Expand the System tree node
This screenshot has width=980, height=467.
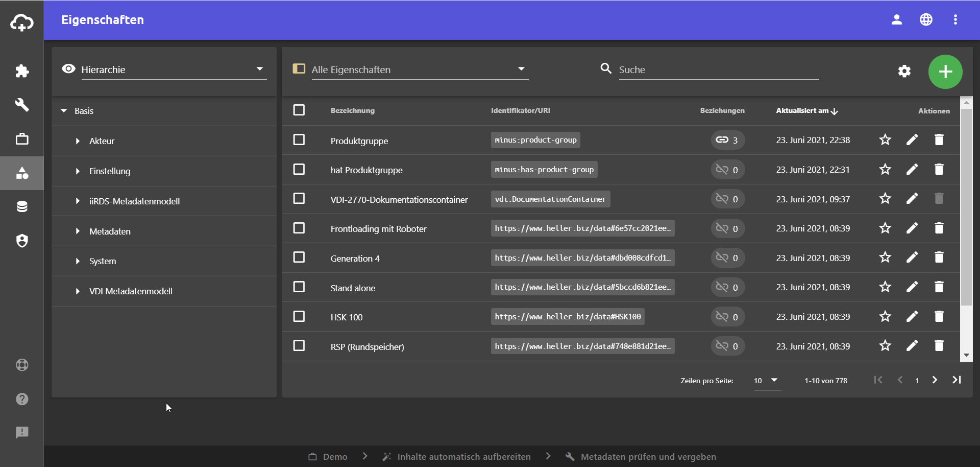78,261
